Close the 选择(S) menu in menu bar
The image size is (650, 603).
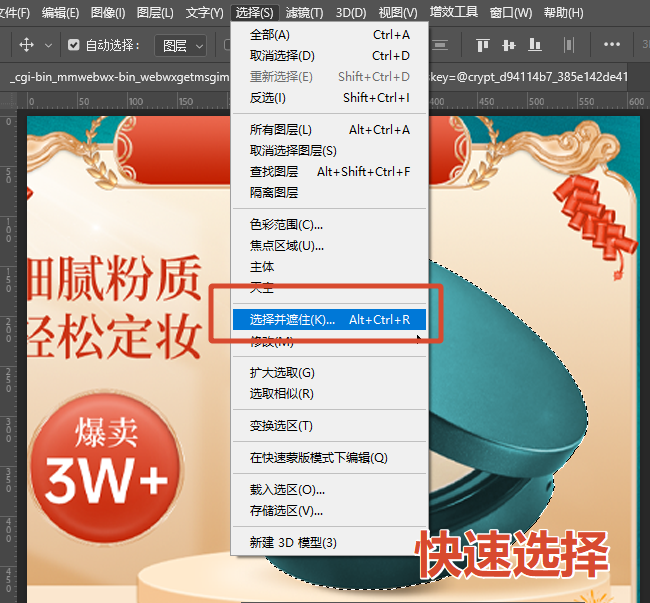click(x=255, y=13)
